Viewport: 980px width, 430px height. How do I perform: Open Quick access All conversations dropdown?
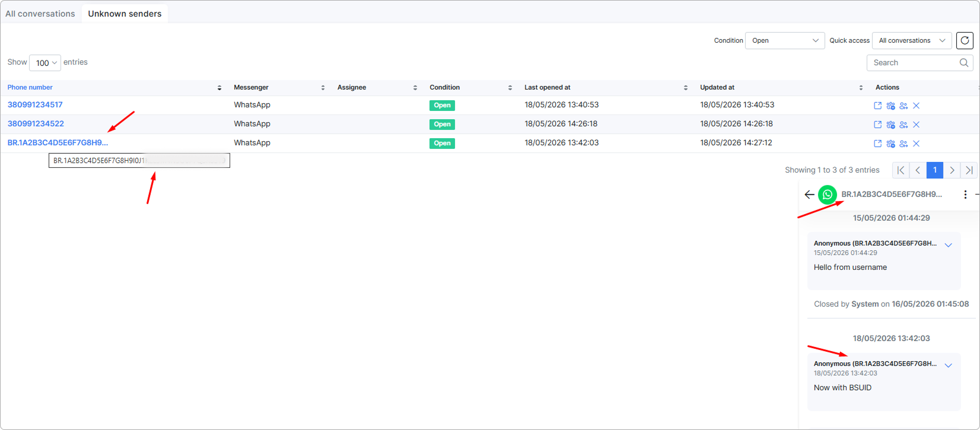pos(912,40)
